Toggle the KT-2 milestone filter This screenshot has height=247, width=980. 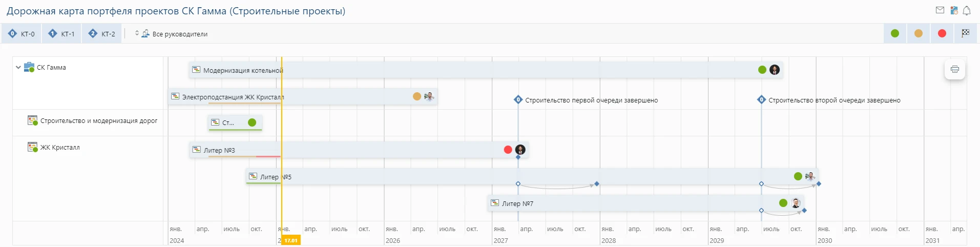tap(102, 34)
